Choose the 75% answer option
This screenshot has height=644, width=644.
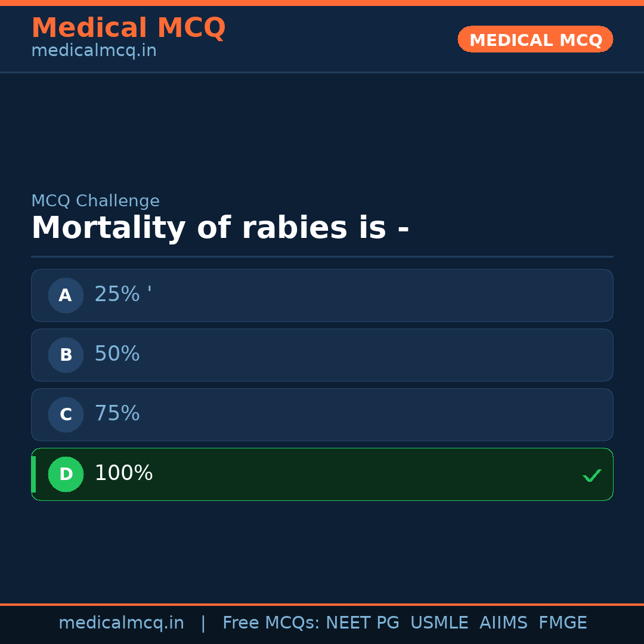pyautogui.click(x=322, y=414)
